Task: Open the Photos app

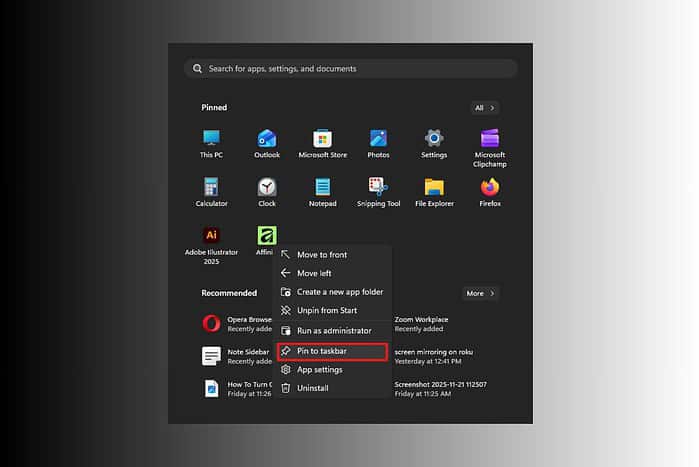Action: click(x=378, y=143)
